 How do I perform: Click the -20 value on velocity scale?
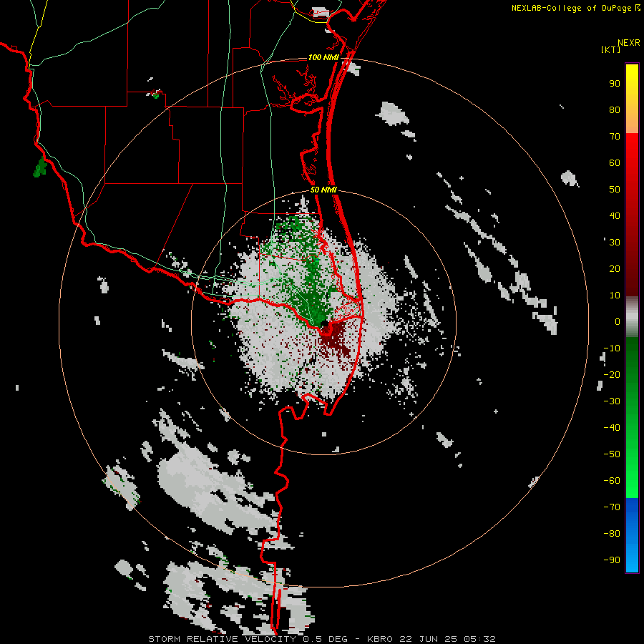pyautogui.click(x=612, y=374)
